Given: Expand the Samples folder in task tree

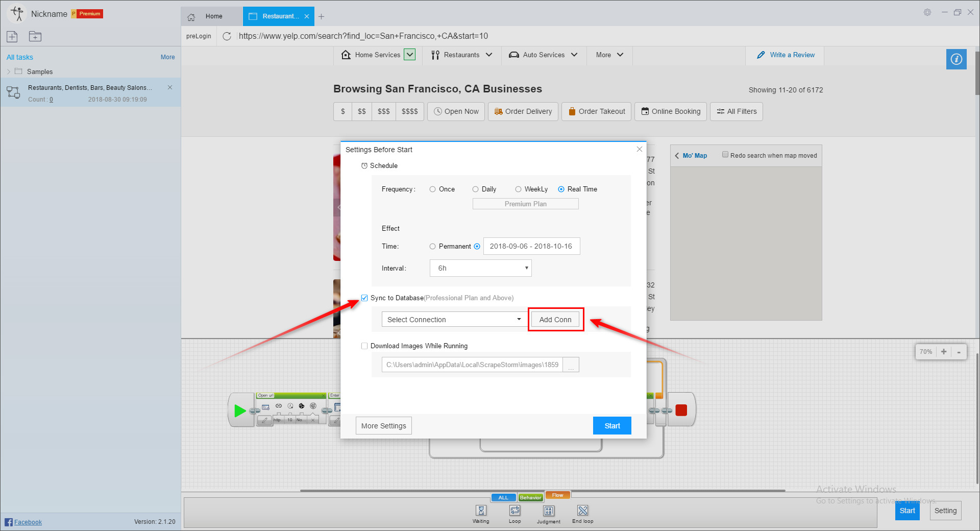Looking at the screenshot, I should pos(9,71).
